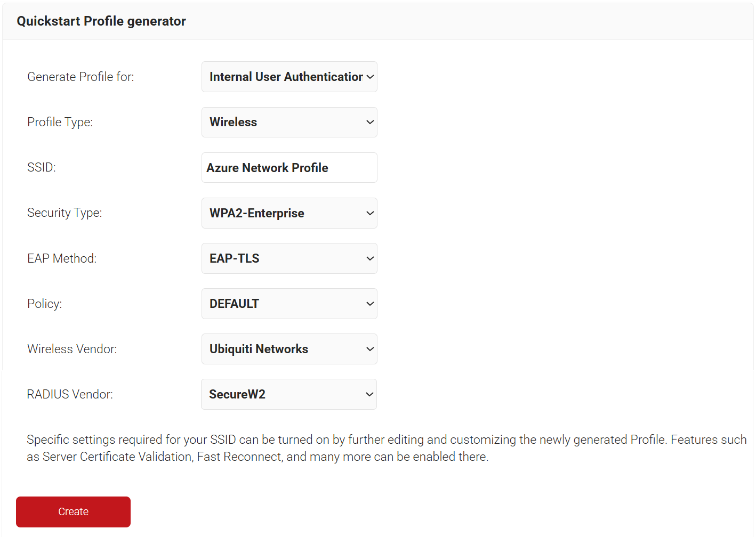The width and height of the screenshot is (756, 537).
Task: Click the chevron arrow of the SecureW2 dropdown
Action: coord(369,394)
